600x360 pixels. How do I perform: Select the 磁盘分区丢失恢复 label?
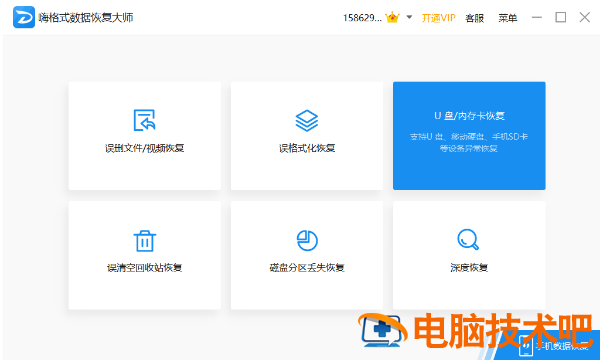307,267
